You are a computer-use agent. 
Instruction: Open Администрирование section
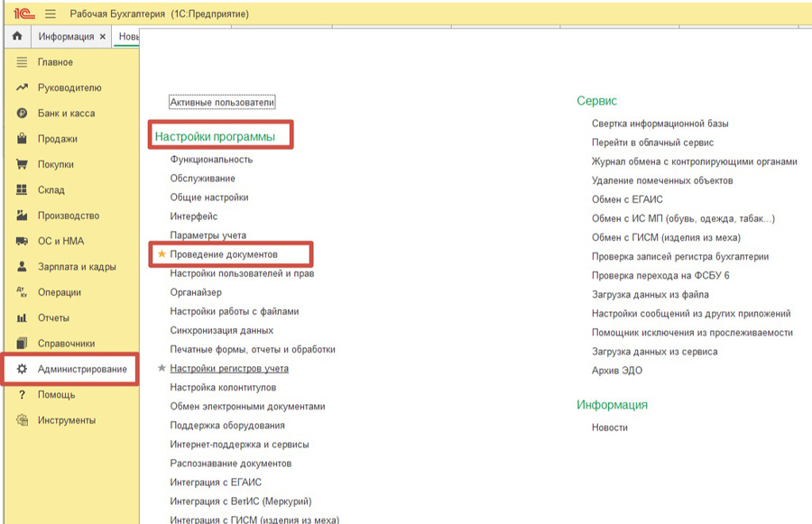click(x=82, y=369)
